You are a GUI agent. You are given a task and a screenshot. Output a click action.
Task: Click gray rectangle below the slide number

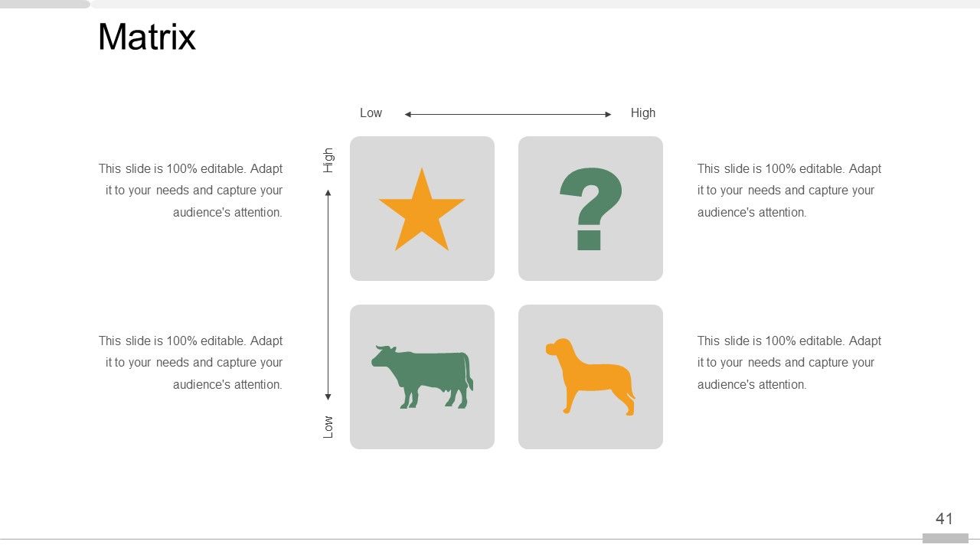[945, 539]
